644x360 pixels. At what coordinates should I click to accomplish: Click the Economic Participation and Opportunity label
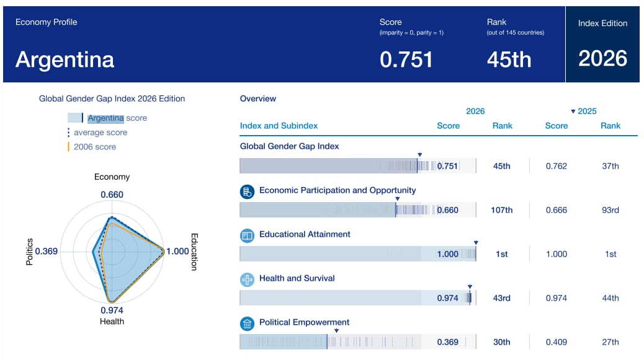pyautogui.click(x=338, y=190)
